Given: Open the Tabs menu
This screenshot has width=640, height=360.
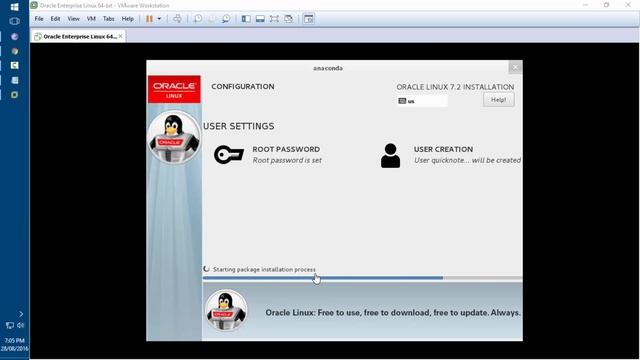Looking at the screenshot, I should (x=108, y=19).
